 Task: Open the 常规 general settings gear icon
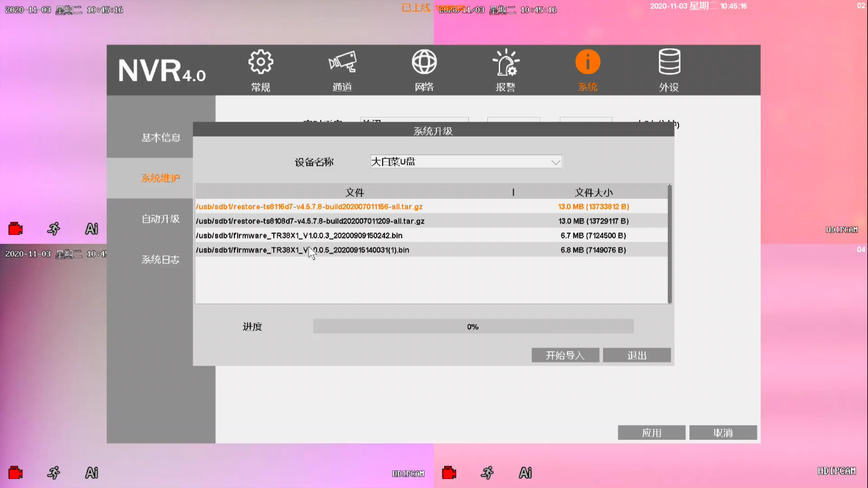[261, 62]
